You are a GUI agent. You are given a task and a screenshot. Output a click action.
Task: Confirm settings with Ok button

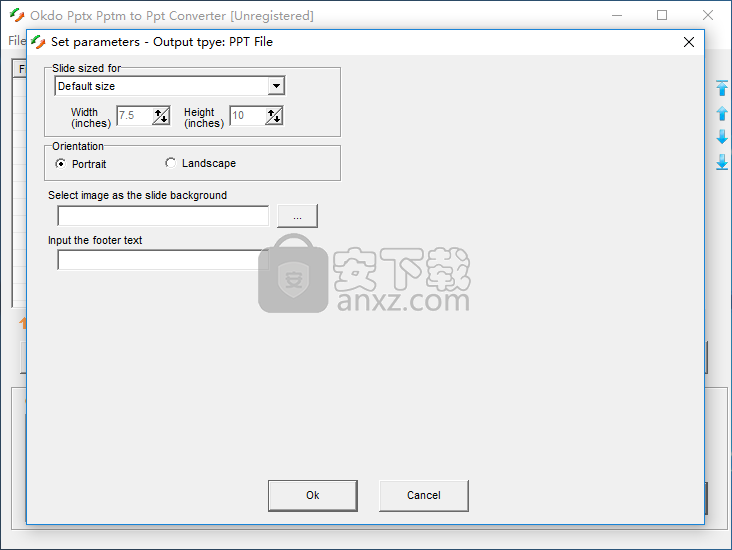point(313,495)
